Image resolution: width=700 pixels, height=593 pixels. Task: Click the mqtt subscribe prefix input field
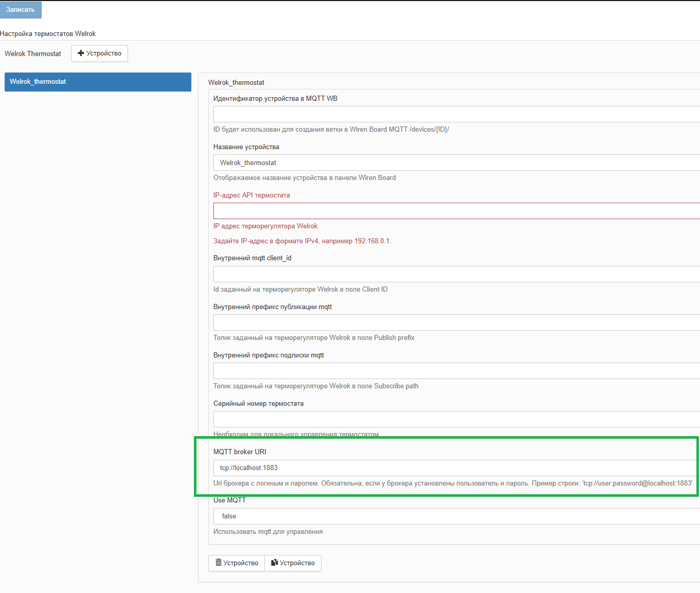click(x=456, y=371)
